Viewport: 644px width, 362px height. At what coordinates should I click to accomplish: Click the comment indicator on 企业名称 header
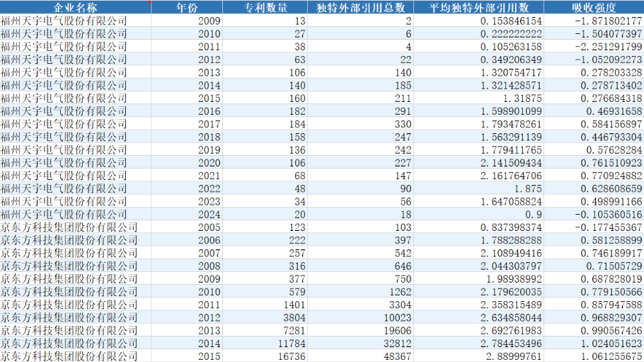coord(150,2)
